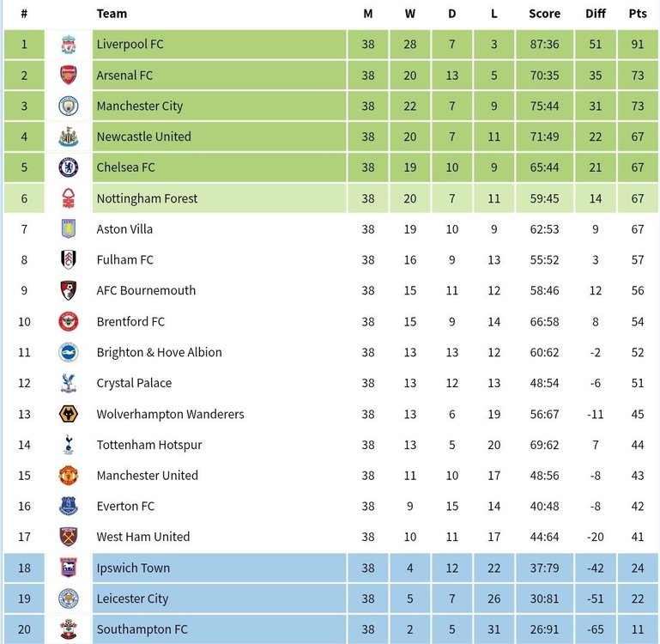Sort table by Diff column header

pyautogui.click(x=595, y=14)
